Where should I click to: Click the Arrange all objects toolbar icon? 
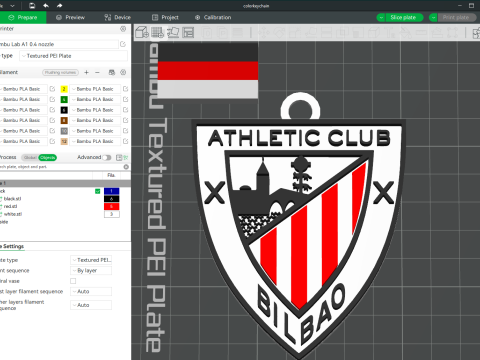pos(188,32)
